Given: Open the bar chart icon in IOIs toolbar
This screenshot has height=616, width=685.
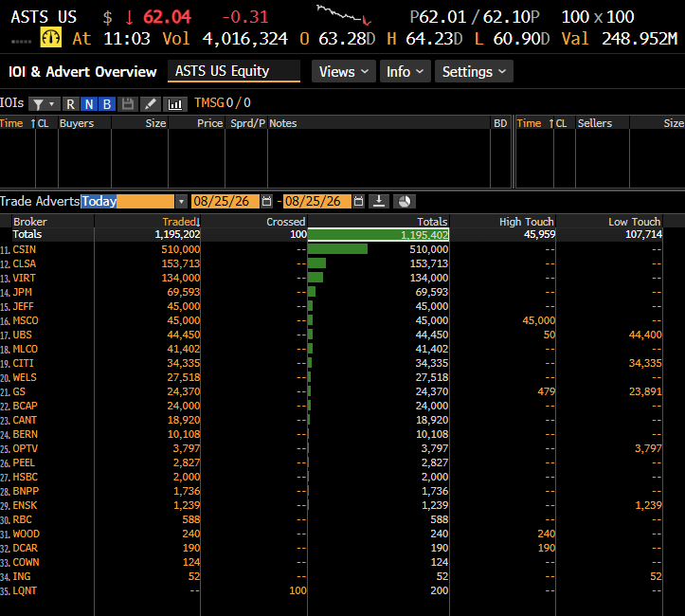Looking at the screenshot, I should point(175,104).
